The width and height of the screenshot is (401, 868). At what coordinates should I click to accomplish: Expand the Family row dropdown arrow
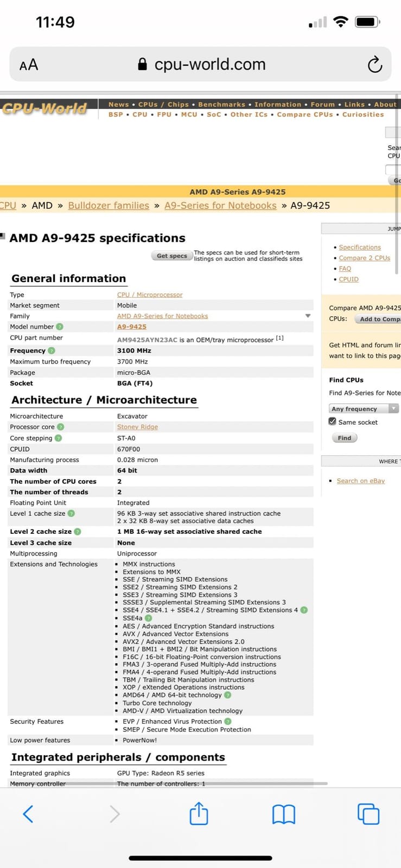(308, 316)
